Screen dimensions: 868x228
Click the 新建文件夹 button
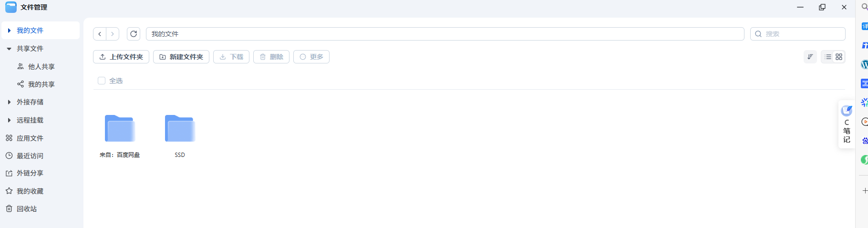point(181,57)
